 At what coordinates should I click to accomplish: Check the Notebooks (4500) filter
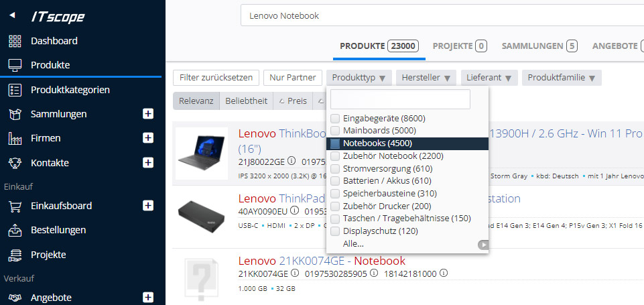click(x=335, y=143)
